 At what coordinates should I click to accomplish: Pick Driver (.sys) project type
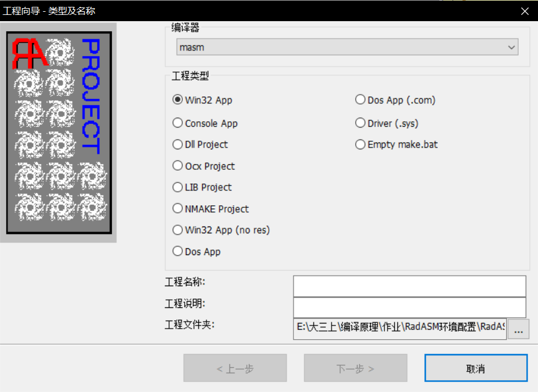pos(360,123)
